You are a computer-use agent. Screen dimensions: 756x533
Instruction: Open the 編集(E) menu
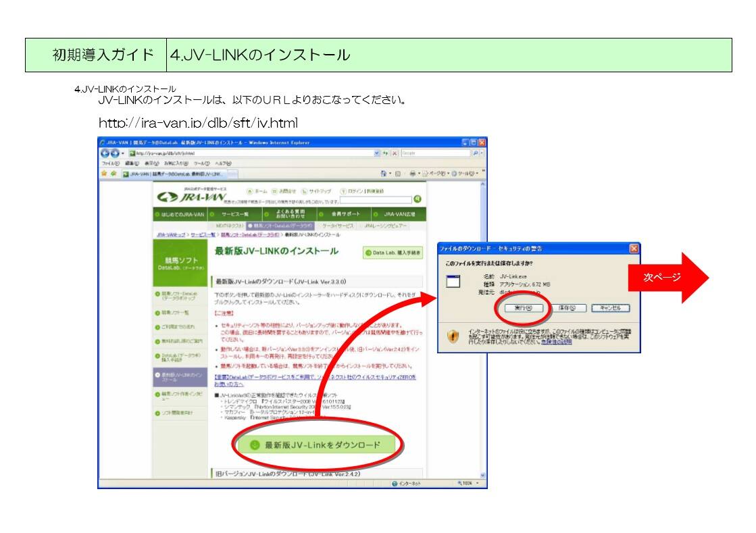click(x=132, y=164)
